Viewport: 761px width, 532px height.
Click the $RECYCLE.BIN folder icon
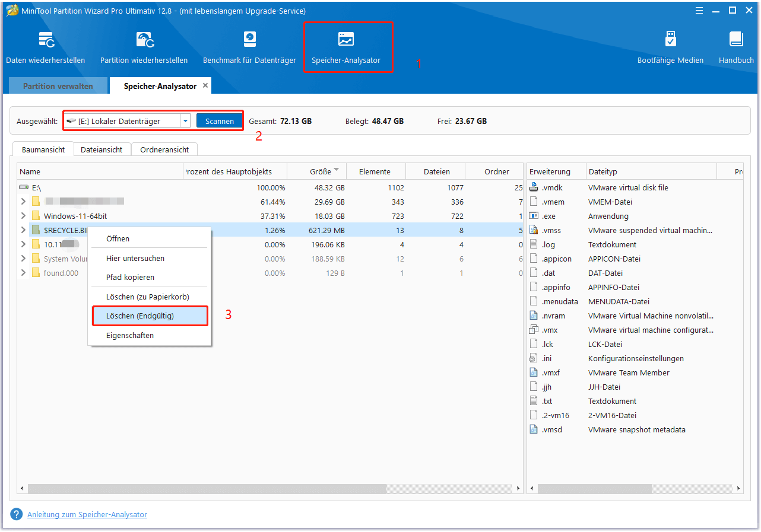pyautogui.click(x=36, y=230)
